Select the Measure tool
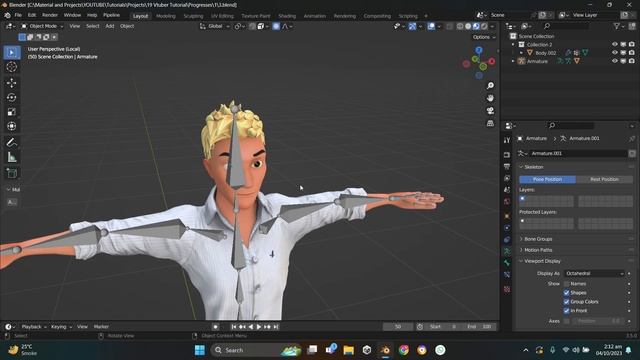Viewport: 640px width, 360px height. pyautogui.click(x=11, y=157)
